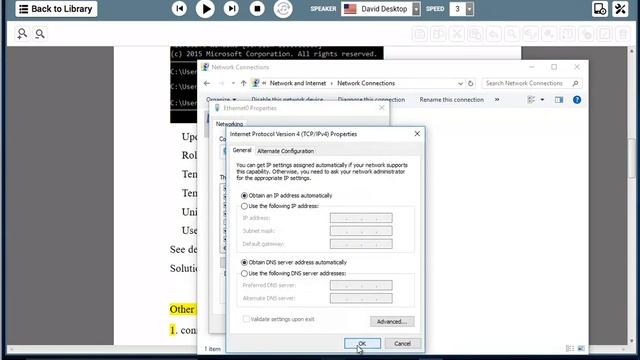Click Rename this connection command
The width and height of the screenshot is (640, 360).
[451, 100]
